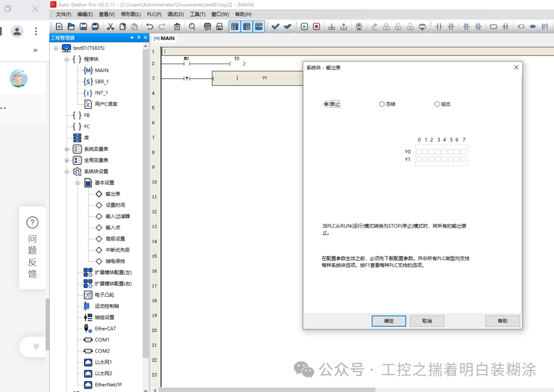Click the Copy toolbar icon
This screenshot has height=392, width=554.
pyautogui.click(x=123, y=27)
